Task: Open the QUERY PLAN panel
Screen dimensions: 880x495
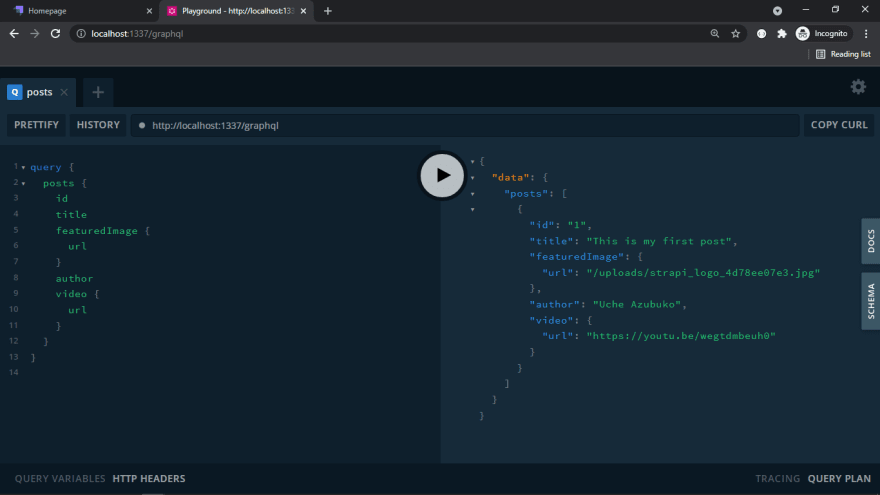Action: coord(839,479)
